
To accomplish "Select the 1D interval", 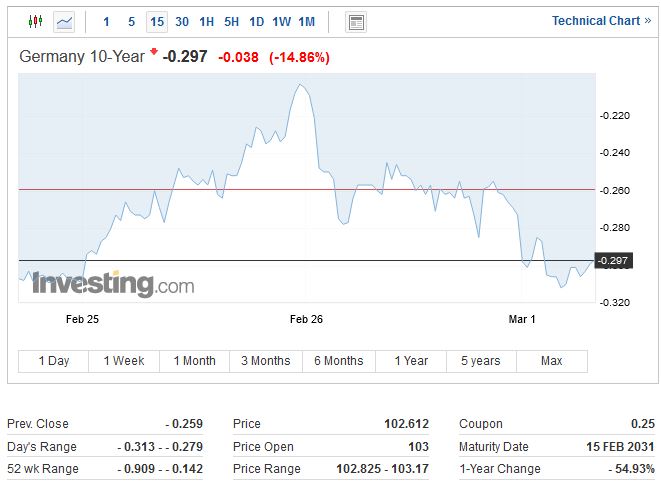I will coord(257,22).
